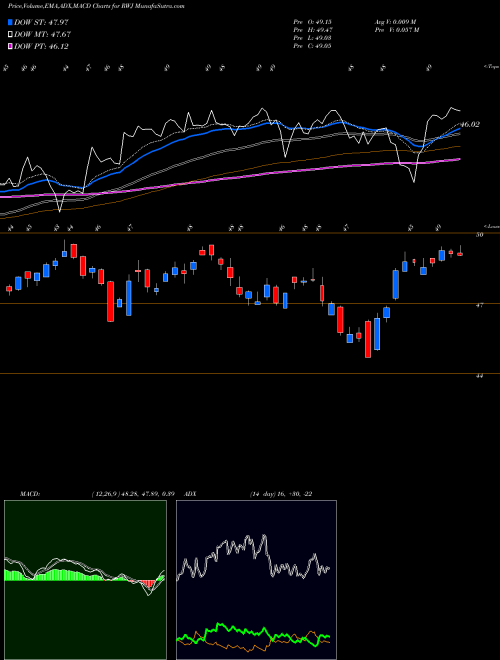The image size is (500, 660).
Task: Select the 'DOW MT: 47.67' legend text
Action: tap(42, 35)
